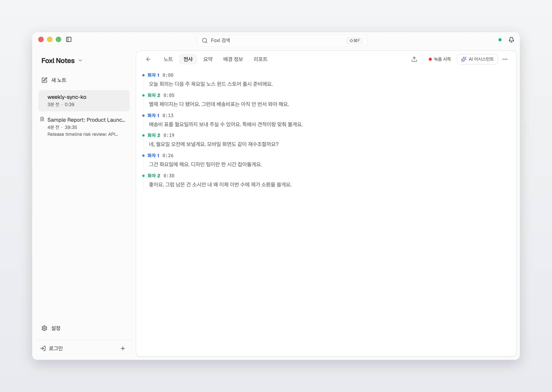Click the green status dot indicator
Viewport: 552px width, 392px height.
[500, 40]
